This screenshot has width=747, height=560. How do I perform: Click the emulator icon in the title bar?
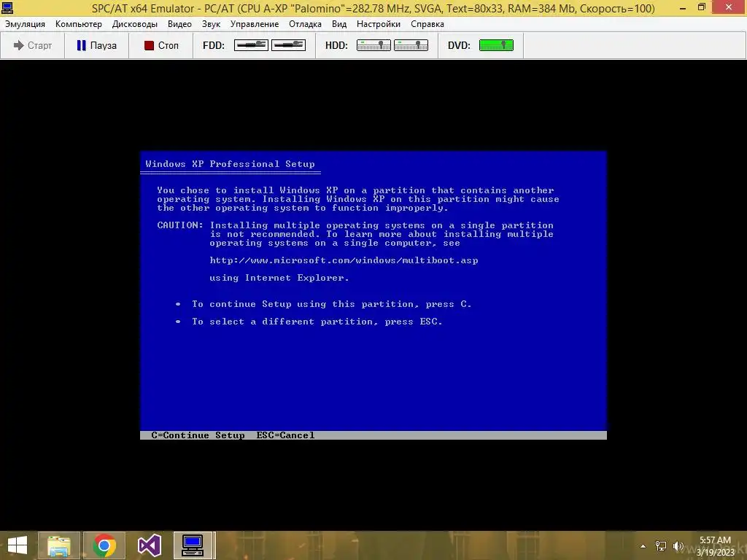tap(7, 8)
